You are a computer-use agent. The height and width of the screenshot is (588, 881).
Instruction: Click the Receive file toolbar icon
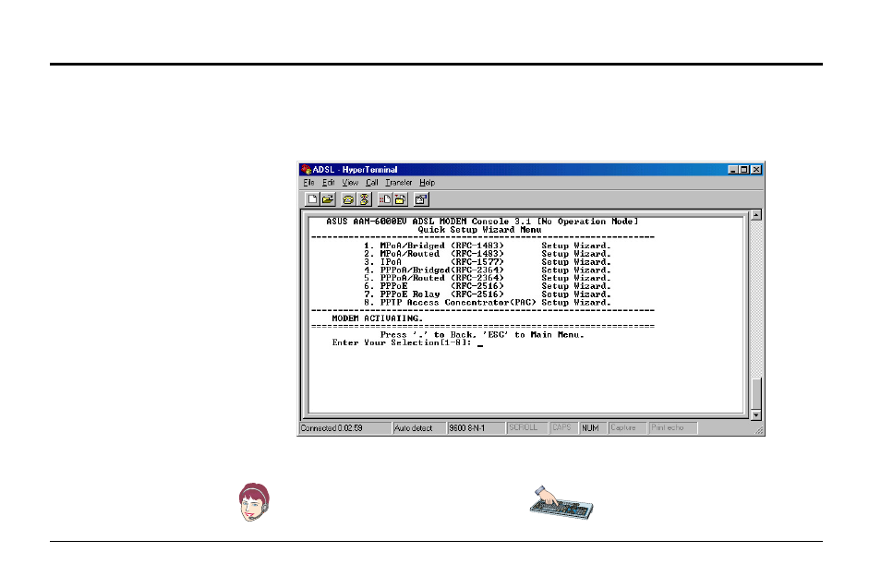[401, 199]
